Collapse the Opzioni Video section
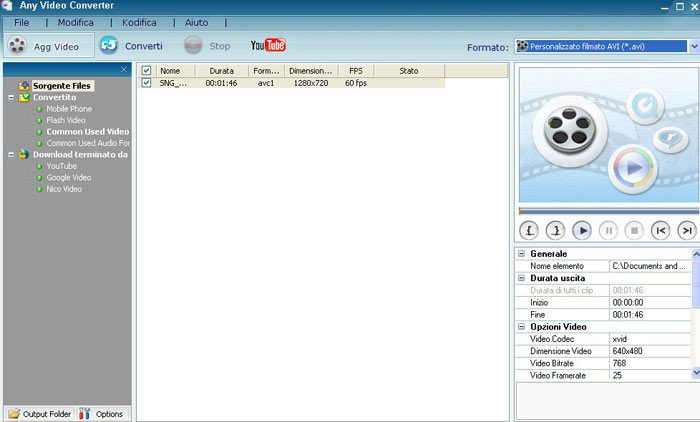Image resolution: width=700 pixels, height=422 pixels. [521, 327]
